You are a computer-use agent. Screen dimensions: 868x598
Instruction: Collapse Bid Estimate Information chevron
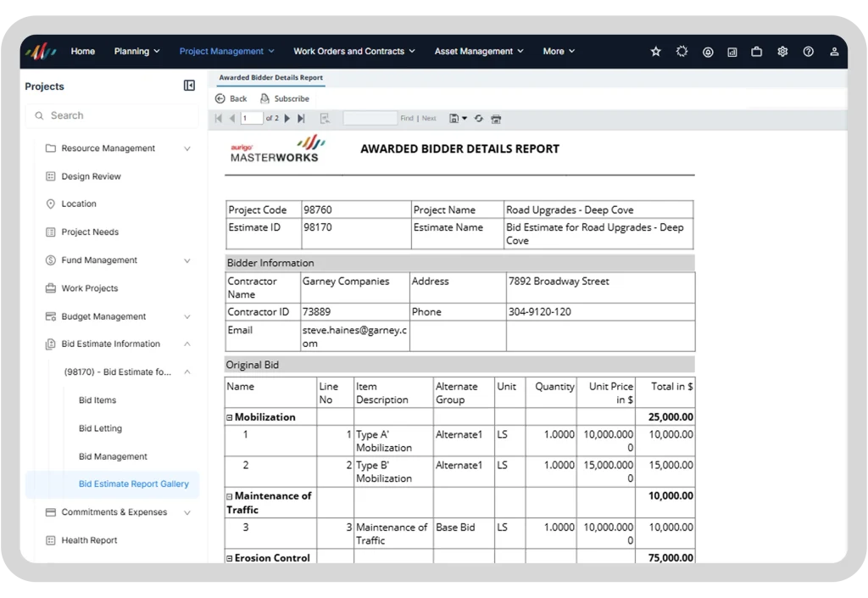187,344
